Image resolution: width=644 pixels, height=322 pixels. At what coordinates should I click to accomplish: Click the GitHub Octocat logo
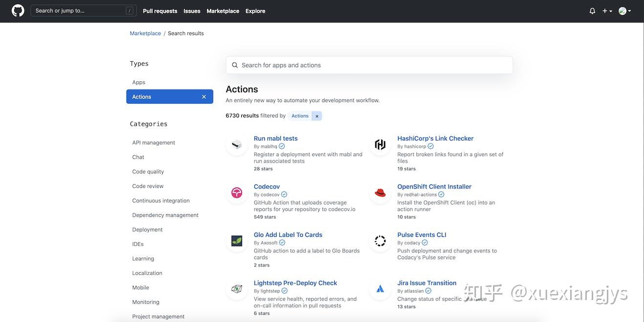coord(18,11)
